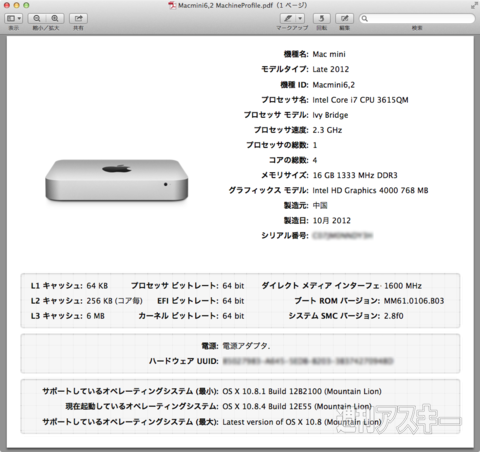Focus the 検索 search field
This screenshot has height=452, width=480.
[417, 18]
